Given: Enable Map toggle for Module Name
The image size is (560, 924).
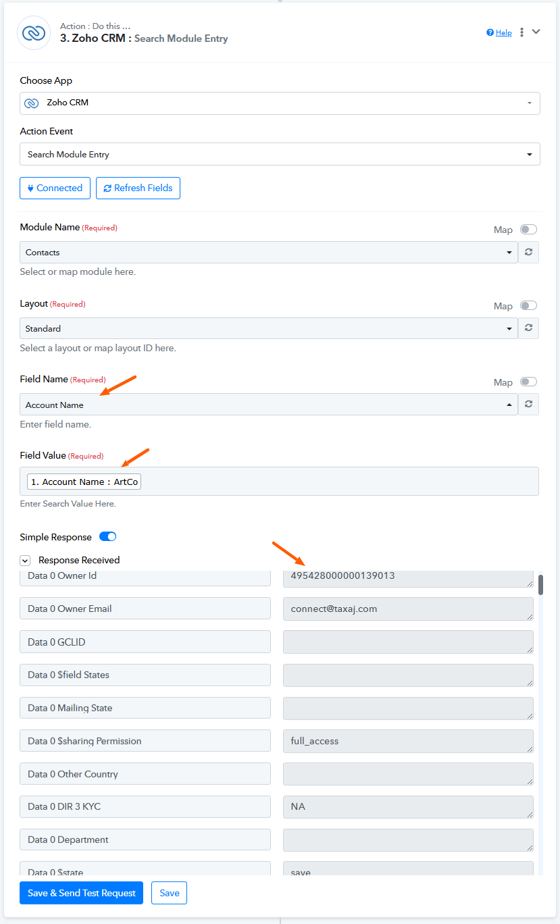Looking at the screenshot, I should tap(528, 230).
